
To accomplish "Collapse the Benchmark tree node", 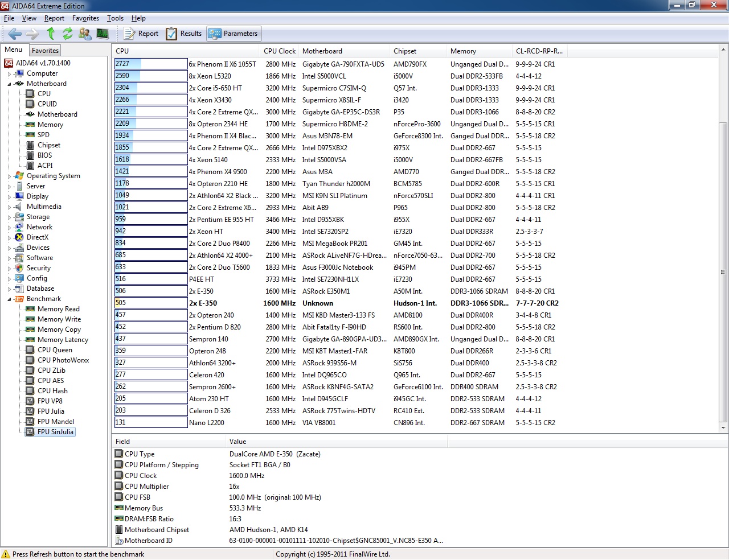I will tap(10, 299).
